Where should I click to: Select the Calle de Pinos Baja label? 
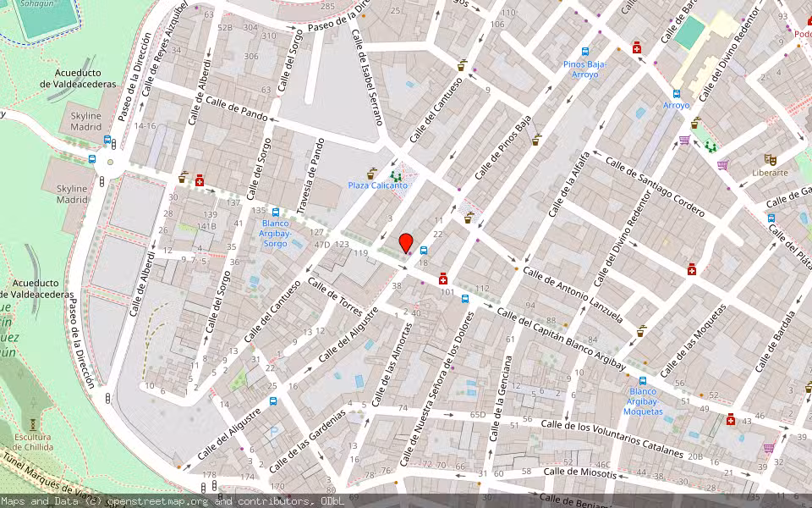(x=502, y=148)
